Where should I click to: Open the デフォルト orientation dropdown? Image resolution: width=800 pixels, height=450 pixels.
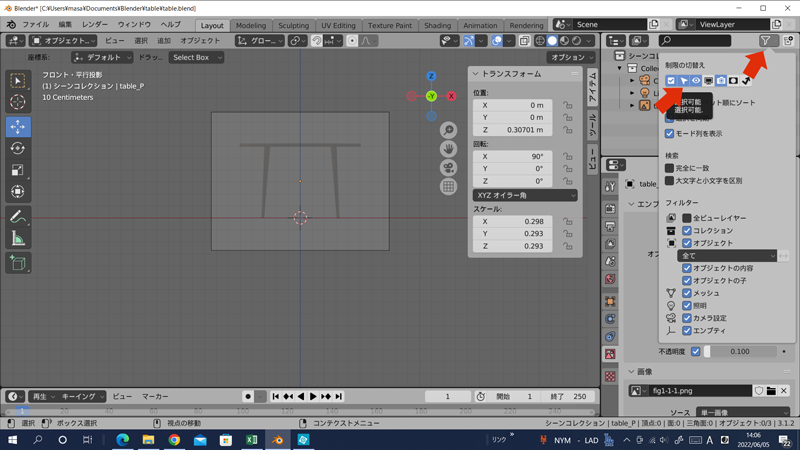pos(102,58)
